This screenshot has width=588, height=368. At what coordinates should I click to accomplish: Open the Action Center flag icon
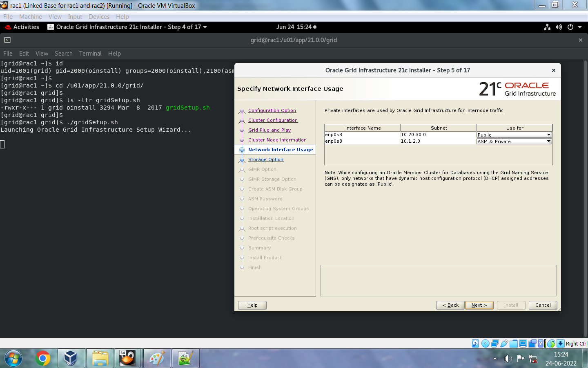[521, 359]
